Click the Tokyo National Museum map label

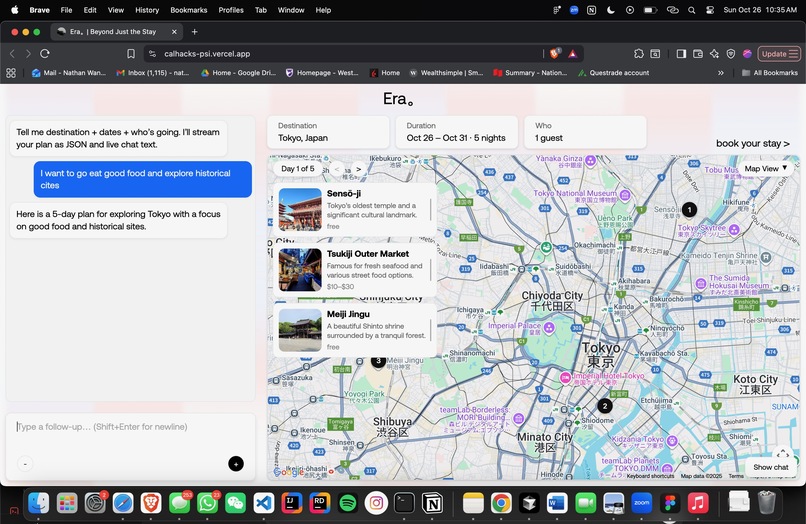[x=575, y=195]
